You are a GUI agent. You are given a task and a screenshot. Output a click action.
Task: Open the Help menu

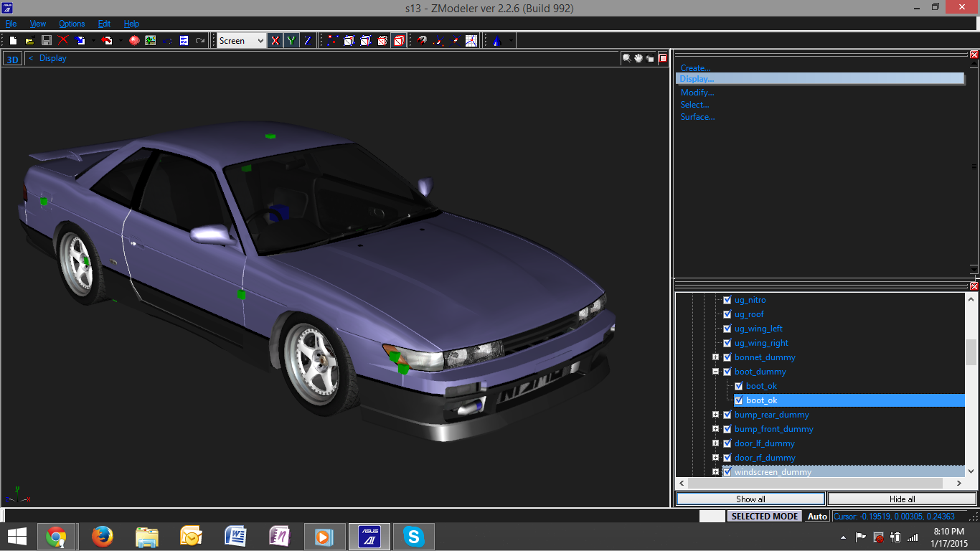[x=132, y=24]
